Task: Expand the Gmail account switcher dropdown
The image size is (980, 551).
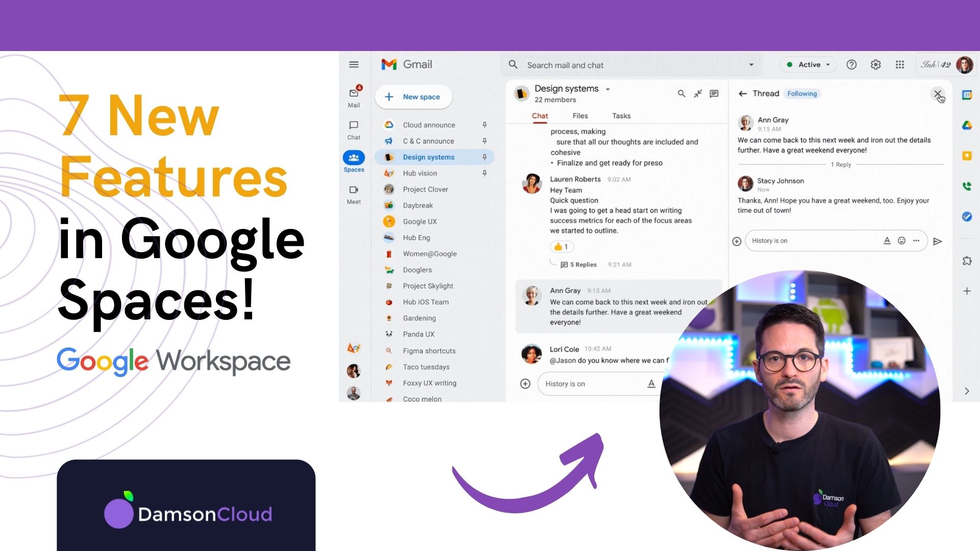Action: pos(965,65)
